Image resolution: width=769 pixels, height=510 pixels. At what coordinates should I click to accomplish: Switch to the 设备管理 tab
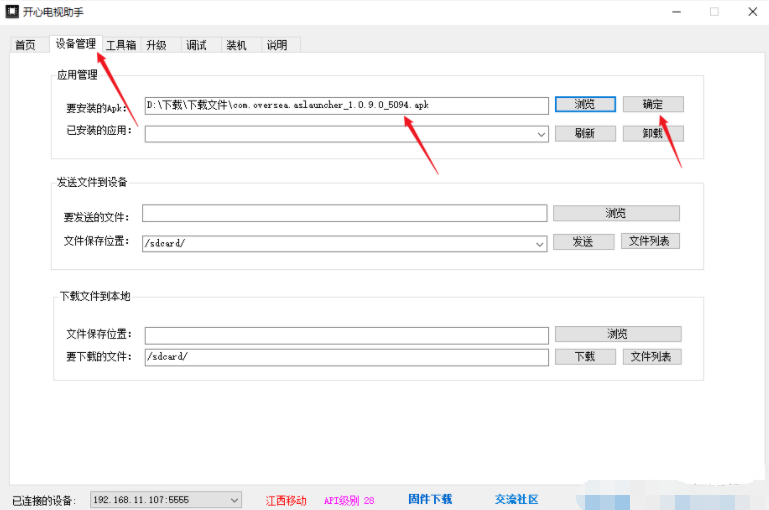pyautogui.click(x=76, y=44)
